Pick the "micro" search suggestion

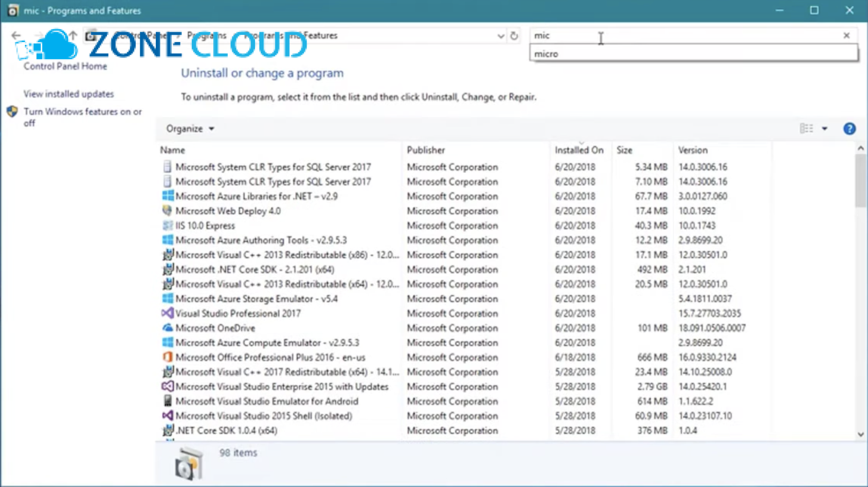tap(694, 53)
